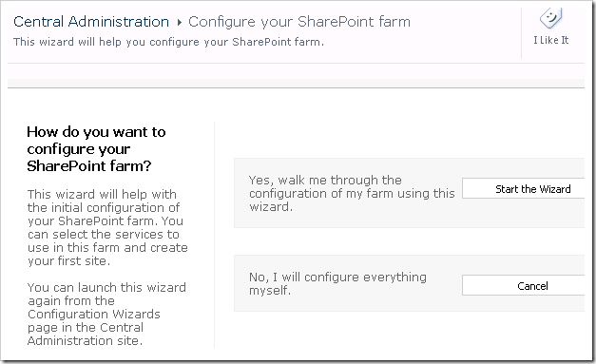
Task: Click the gray panel around Start the Wizard
Action: pyautogui.click(x=409, y=193)
